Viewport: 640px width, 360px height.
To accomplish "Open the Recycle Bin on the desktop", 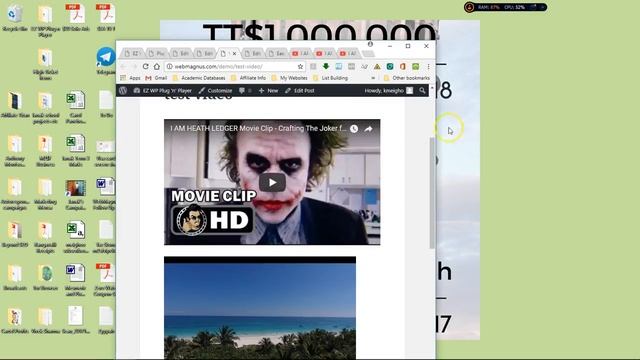I will click(15, 18).
